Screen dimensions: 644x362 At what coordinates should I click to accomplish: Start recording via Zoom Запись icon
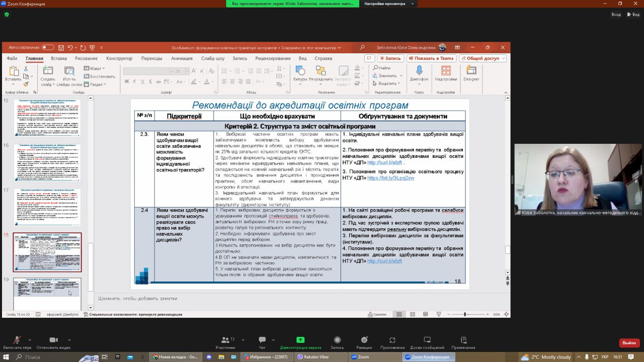(337, 340)
